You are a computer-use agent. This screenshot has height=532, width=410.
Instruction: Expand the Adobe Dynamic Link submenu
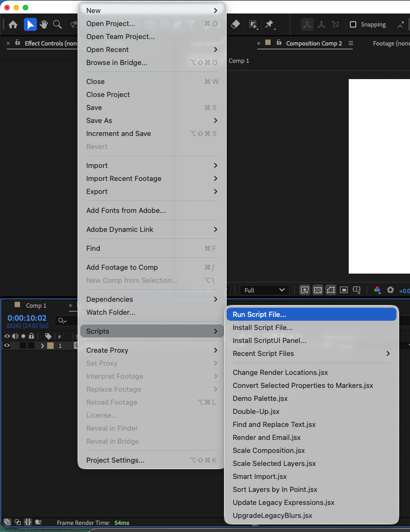pos(151,230)
